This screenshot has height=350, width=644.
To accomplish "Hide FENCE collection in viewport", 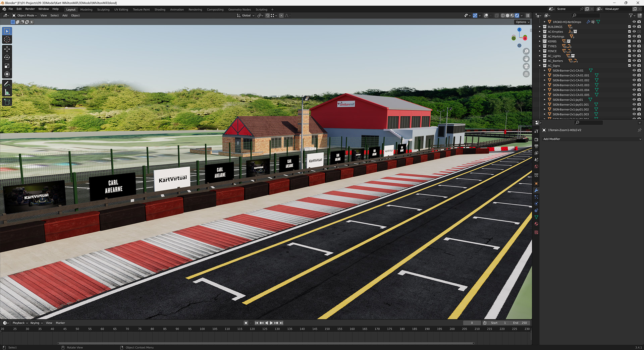I will tap(634, 51).
